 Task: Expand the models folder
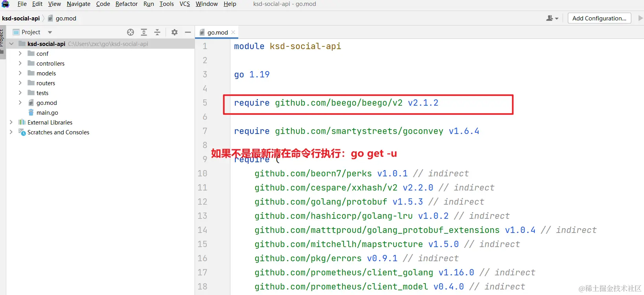point(20,73)
